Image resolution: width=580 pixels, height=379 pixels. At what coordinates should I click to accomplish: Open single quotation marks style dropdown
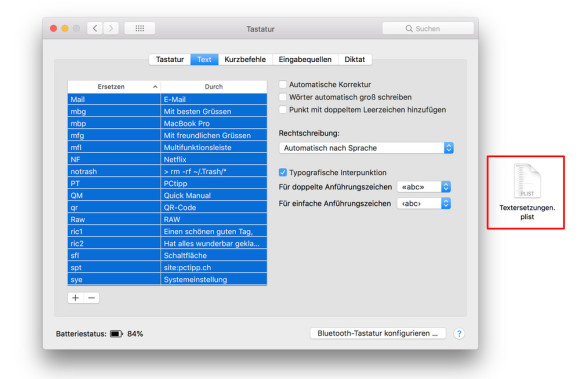click(424, 203)
